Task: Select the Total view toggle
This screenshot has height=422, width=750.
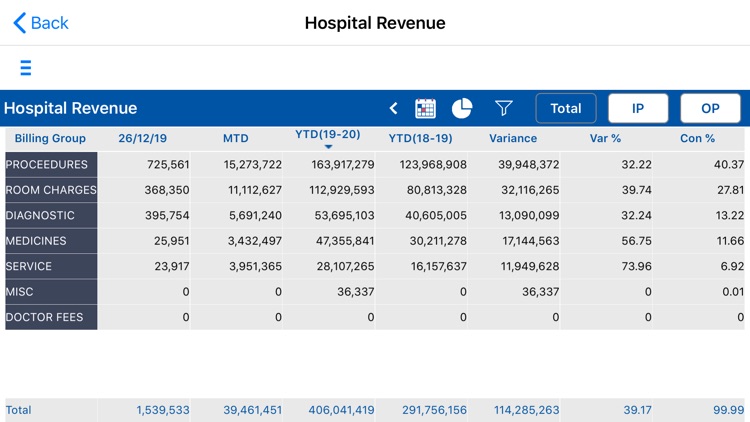Action: (x=565, y=108)
